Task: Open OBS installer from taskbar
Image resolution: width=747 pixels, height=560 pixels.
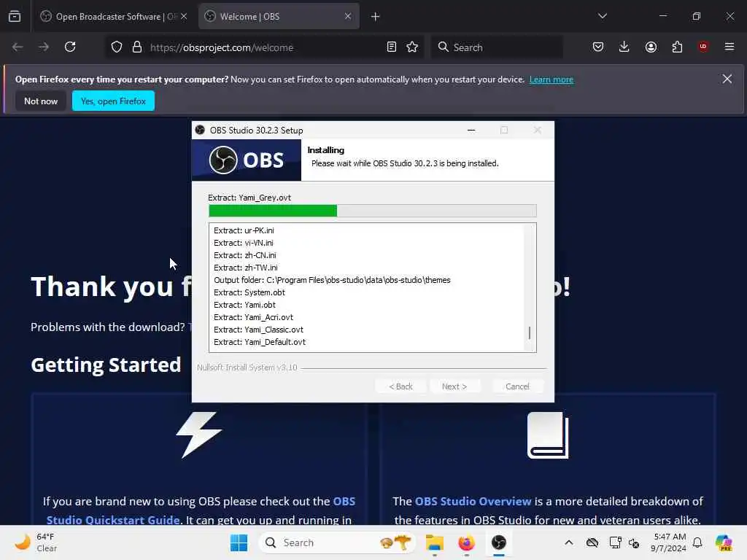Action: (499, 542)
